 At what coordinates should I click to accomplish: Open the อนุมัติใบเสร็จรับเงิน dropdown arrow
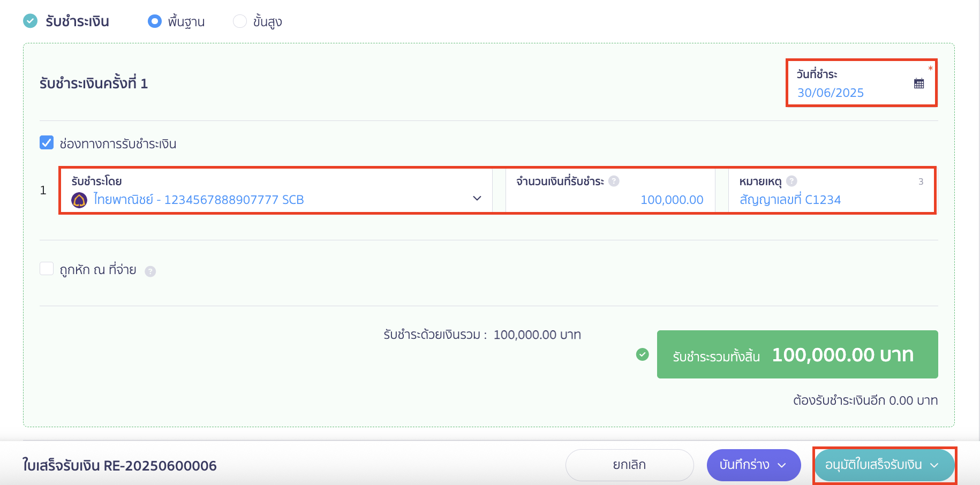(x=934, y=465)
